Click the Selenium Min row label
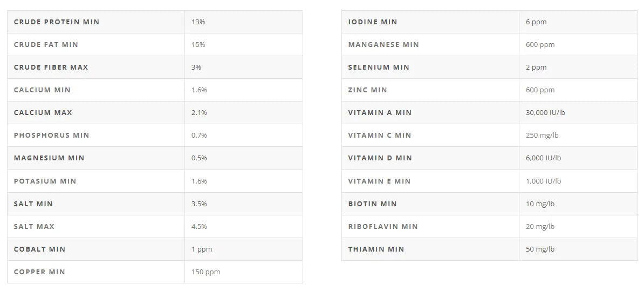This screenshot has width=644, height=291. [379, 67]
